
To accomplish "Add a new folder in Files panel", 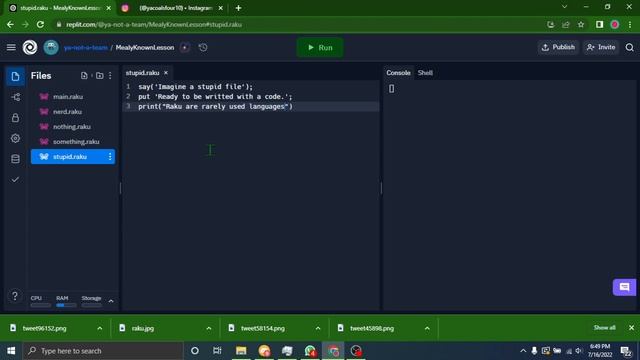I will click(99, 76).
